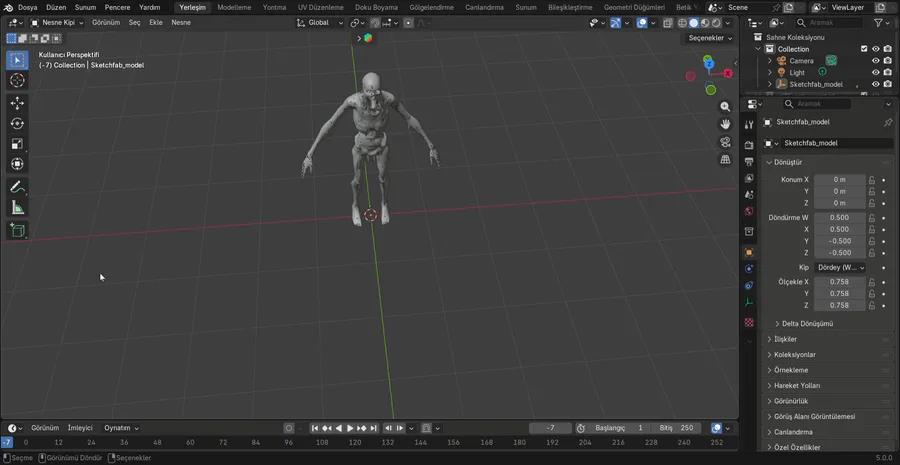Expand the Camera item in outliner
Viewport: 900px width, 465px height.
point(770,61)
